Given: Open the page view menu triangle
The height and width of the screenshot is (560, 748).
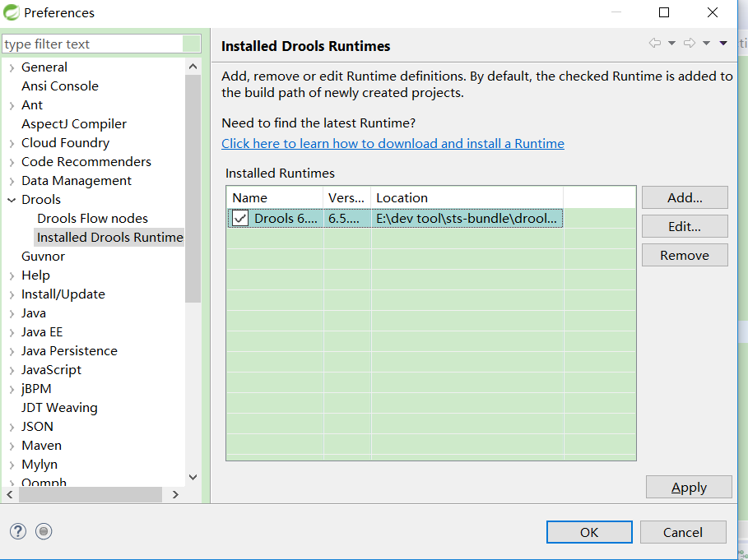Looking at the screenshot, I should (723, 44).
